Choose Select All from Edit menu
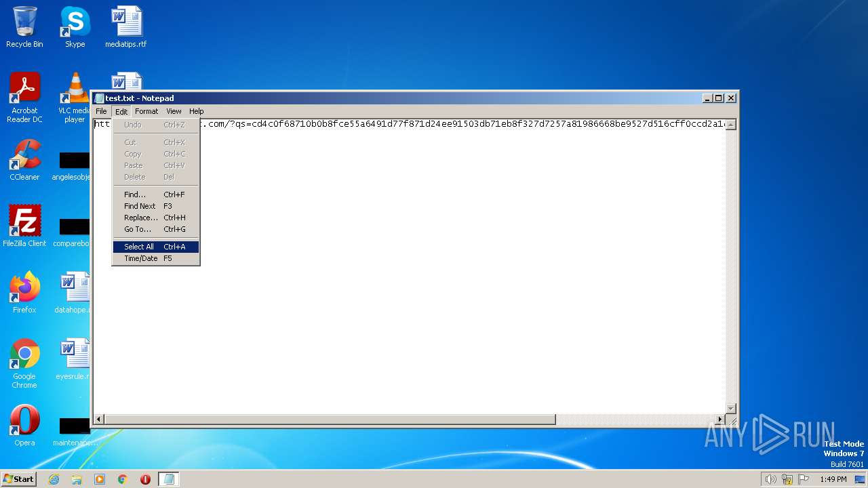This screenshot has width=868, height=488. pyautogui.click(x=156, y=247)
